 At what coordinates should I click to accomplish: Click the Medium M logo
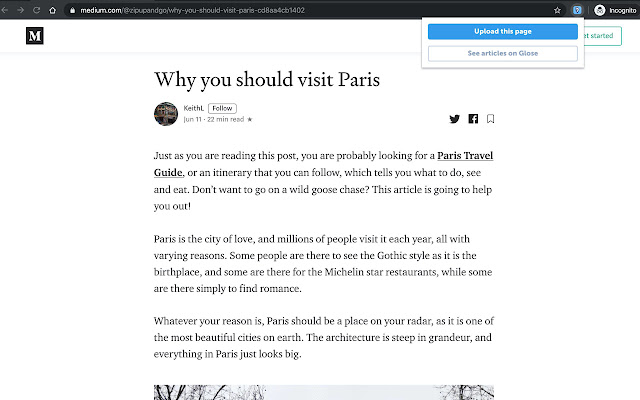35,36
